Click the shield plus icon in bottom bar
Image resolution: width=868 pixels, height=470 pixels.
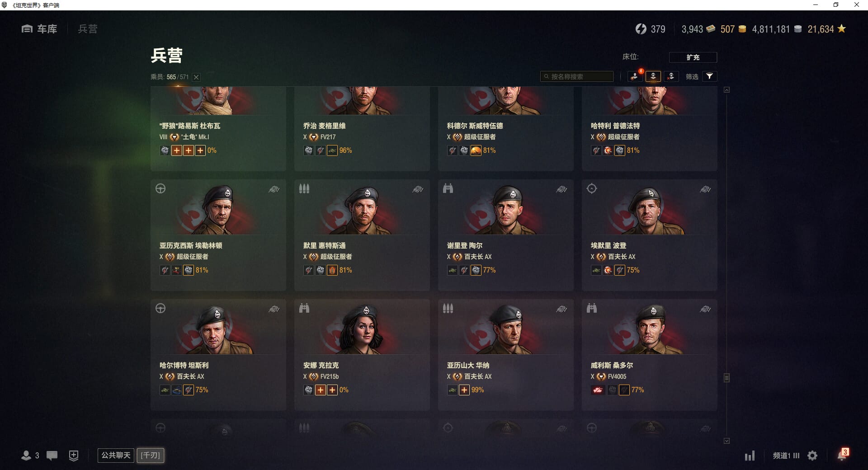[x=74, y=456]
